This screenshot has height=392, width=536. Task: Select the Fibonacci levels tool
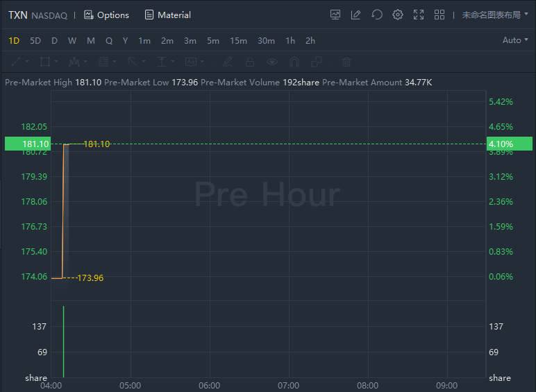pyautogui.click(x=103, y=62)
